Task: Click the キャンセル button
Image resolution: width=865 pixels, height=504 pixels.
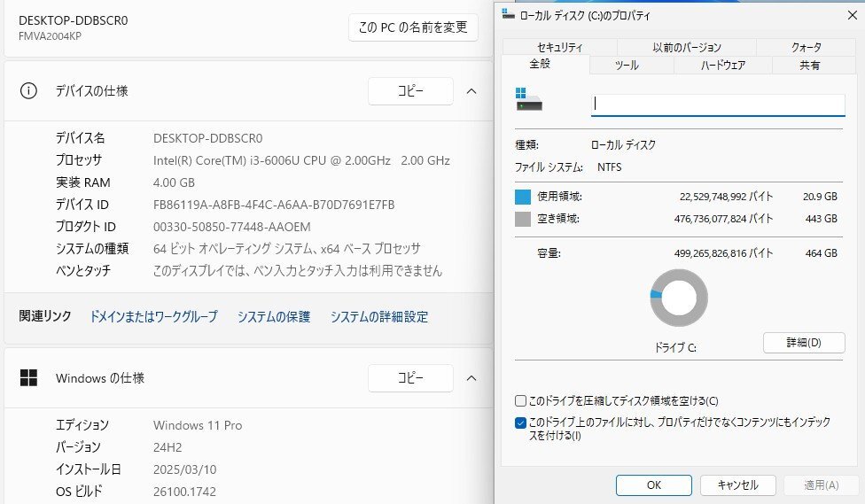Action: click(738, 485)
